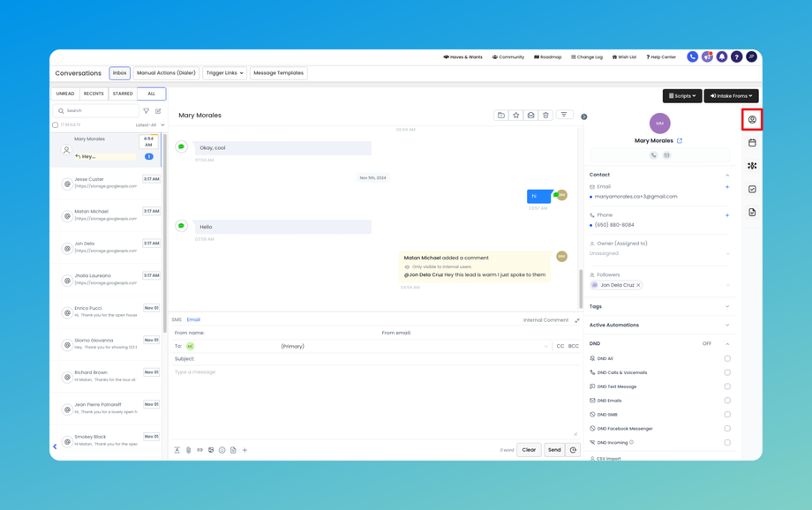Viewport: 812px width, 510px height.
Task: Collapse the DND section chevron
Action: [x=727, y=344]
